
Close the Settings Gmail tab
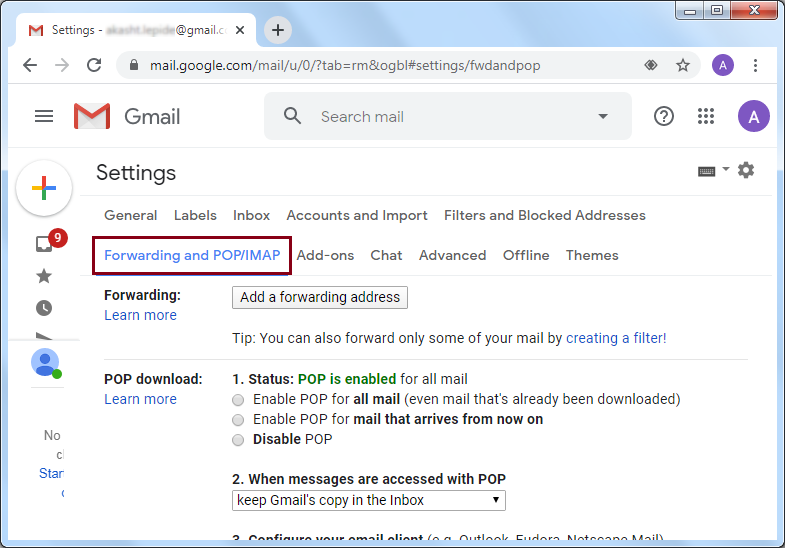(x=240, y=30)
